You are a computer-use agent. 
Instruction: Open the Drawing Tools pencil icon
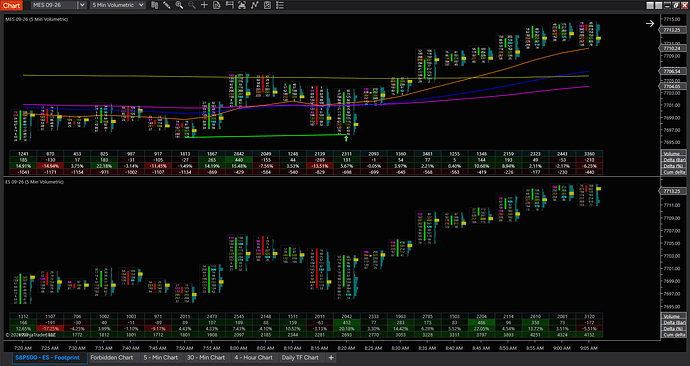pyautogui.click(x=167, y=5)
